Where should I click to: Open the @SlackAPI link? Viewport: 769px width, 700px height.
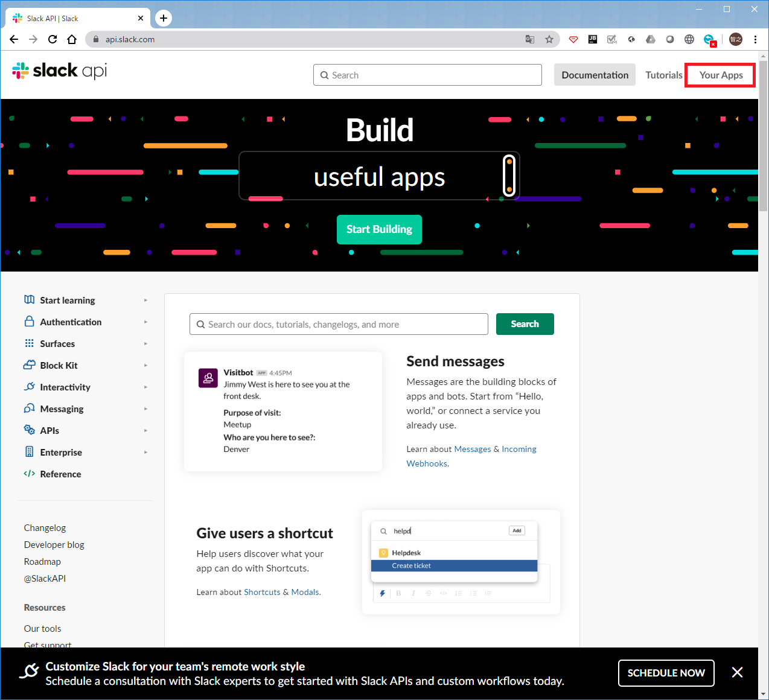(45, 578)
